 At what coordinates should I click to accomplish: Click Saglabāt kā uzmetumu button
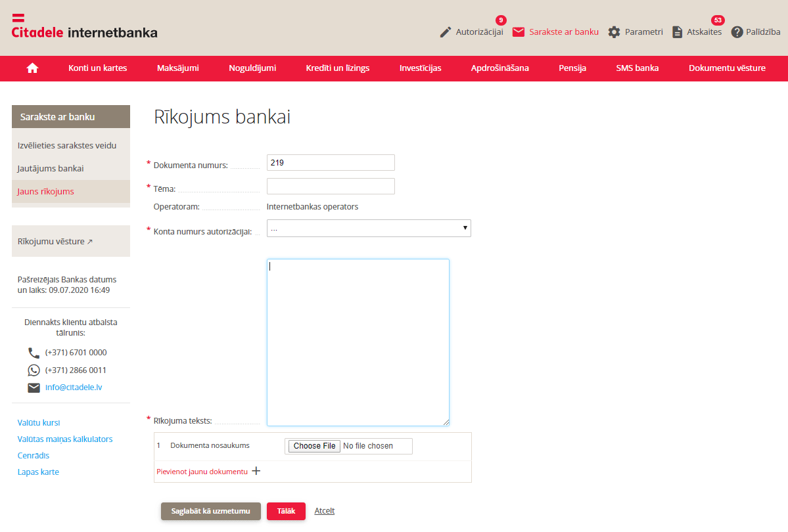[210, 511]
